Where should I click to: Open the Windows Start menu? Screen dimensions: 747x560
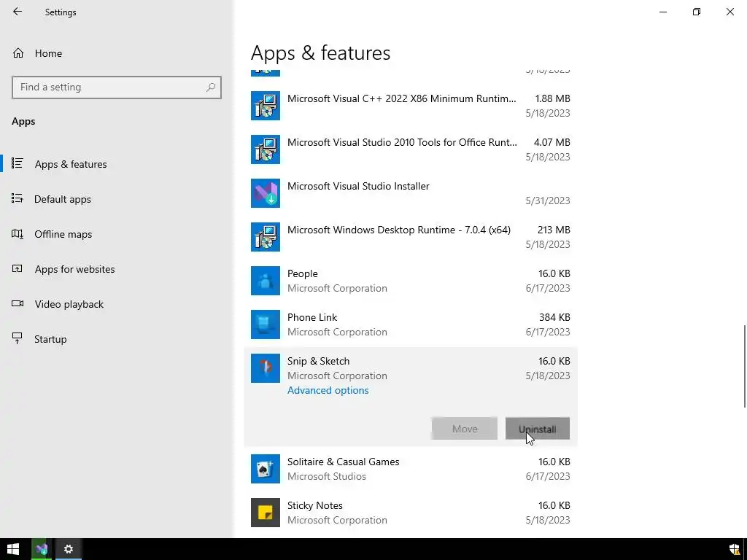[13, 549]
